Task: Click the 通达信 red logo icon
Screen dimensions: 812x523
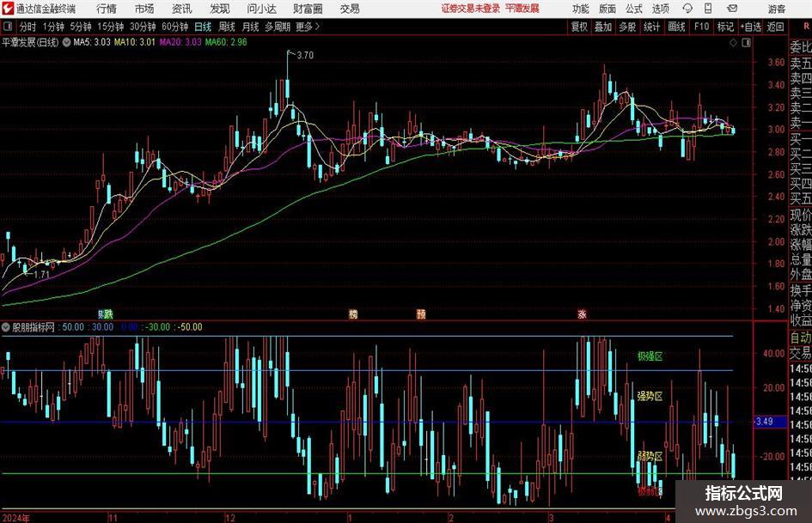Action: [7, 9]
